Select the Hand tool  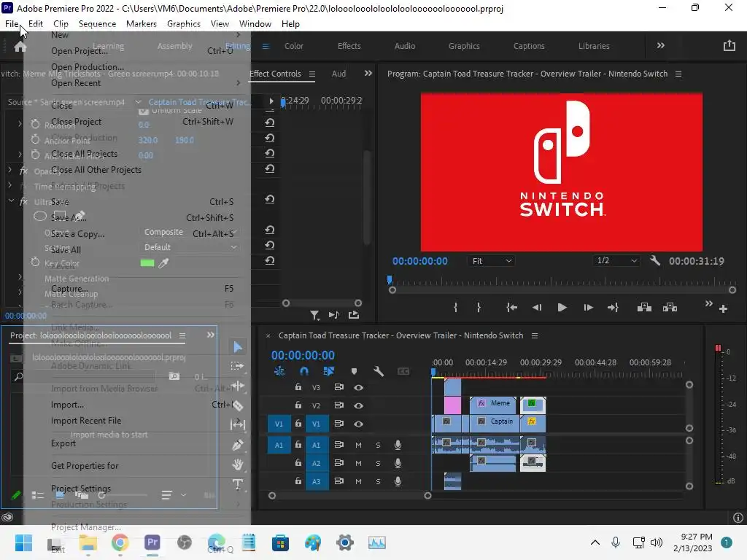pyautogui.click(x=238, y=464)
